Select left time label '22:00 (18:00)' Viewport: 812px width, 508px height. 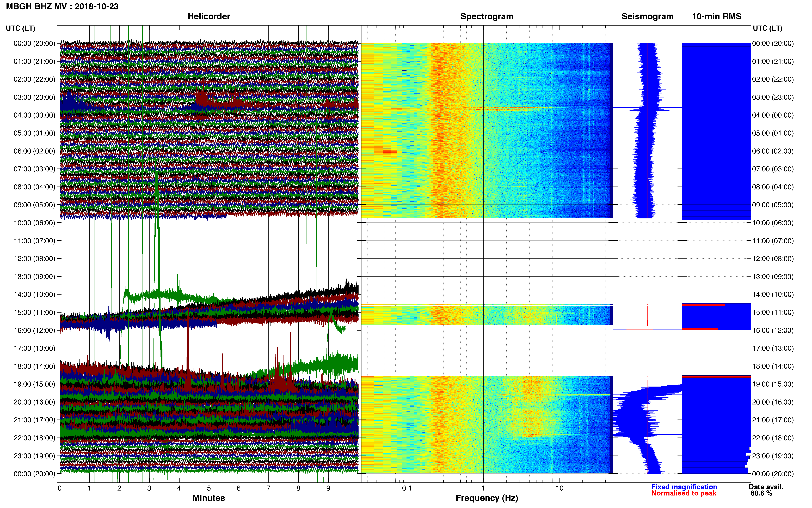pos(34,438)
